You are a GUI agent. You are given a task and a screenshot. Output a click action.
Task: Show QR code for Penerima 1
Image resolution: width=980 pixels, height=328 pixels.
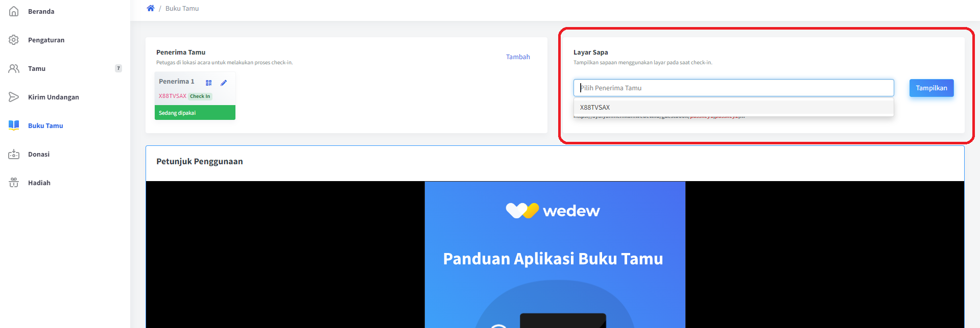208,83
